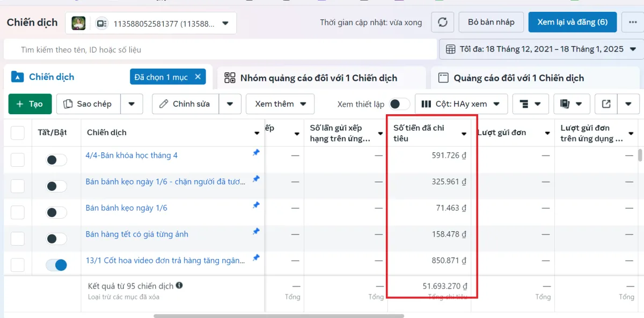
Task: Open the Chiến dịch column header menu
Action: tap(257, 133)
